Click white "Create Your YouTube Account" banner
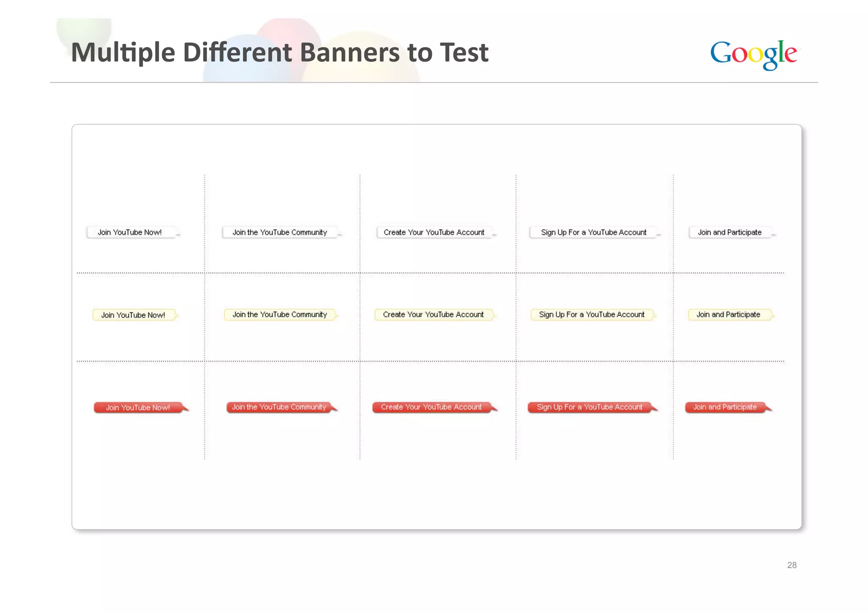The image size is (868, 613). point(437,232)
